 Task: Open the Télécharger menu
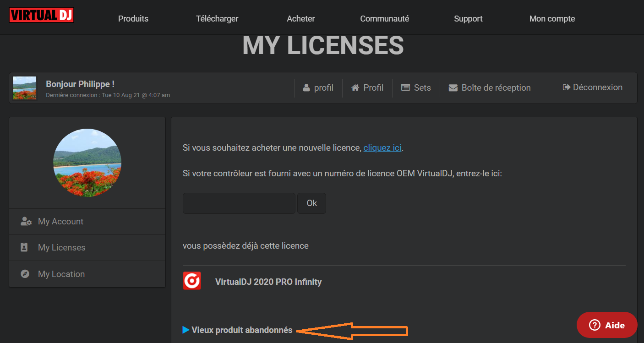217,19
